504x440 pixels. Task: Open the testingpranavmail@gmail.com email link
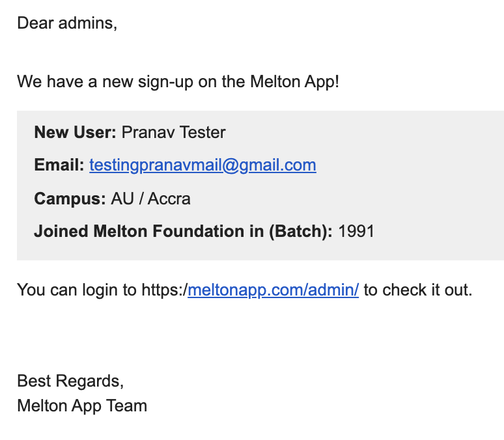coord(203,165)
